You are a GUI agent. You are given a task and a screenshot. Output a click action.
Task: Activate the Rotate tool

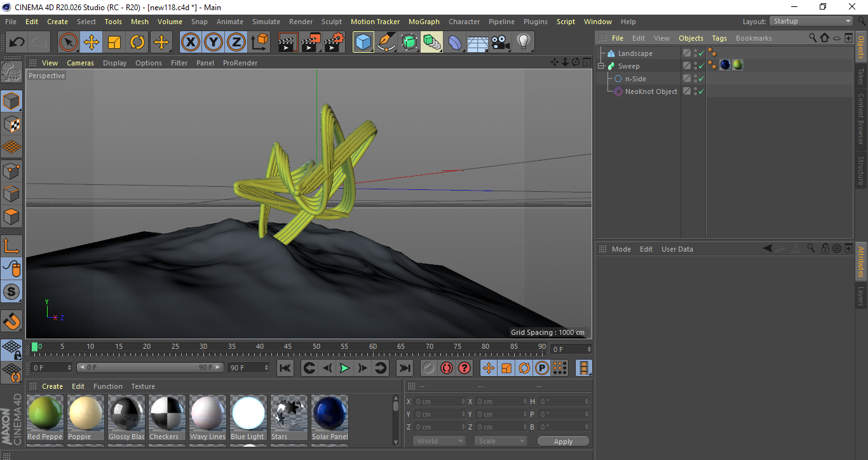tap(137, 43)
